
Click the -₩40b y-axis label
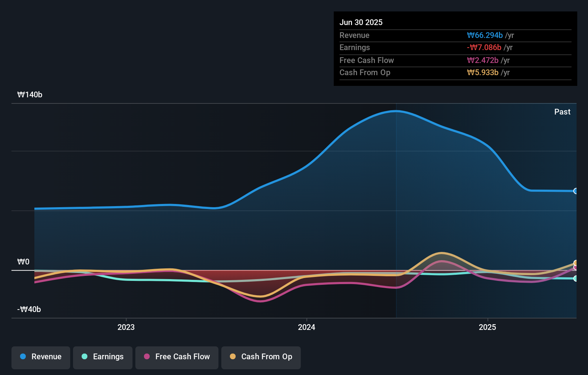click(x=29, y=310)
